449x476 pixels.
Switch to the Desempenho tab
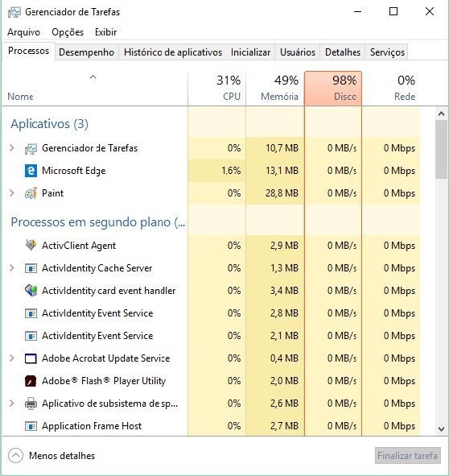coord(86,52)
